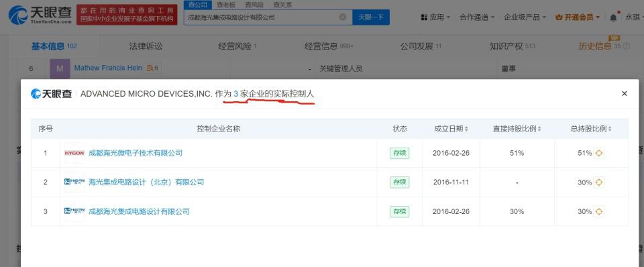The image size is (644, 267).
Task: Open the notification bell
Action: tap(613, 17)
